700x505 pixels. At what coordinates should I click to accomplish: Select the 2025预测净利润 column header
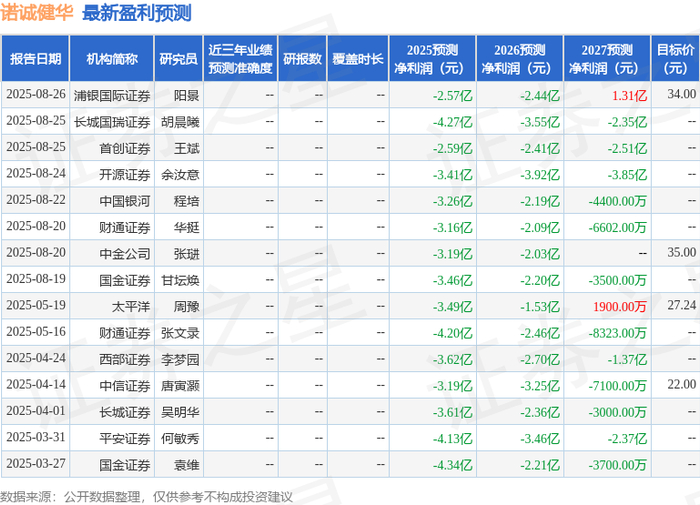432,58
